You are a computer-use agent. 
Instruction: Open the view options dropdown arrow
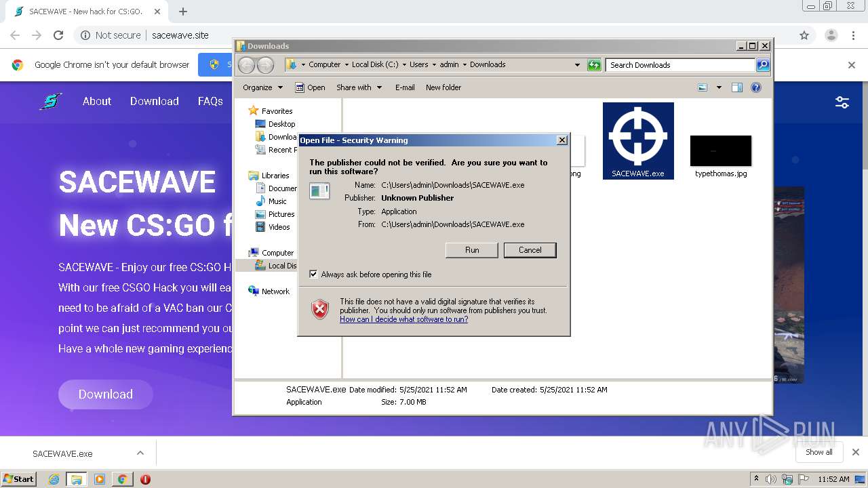[719, 87]
